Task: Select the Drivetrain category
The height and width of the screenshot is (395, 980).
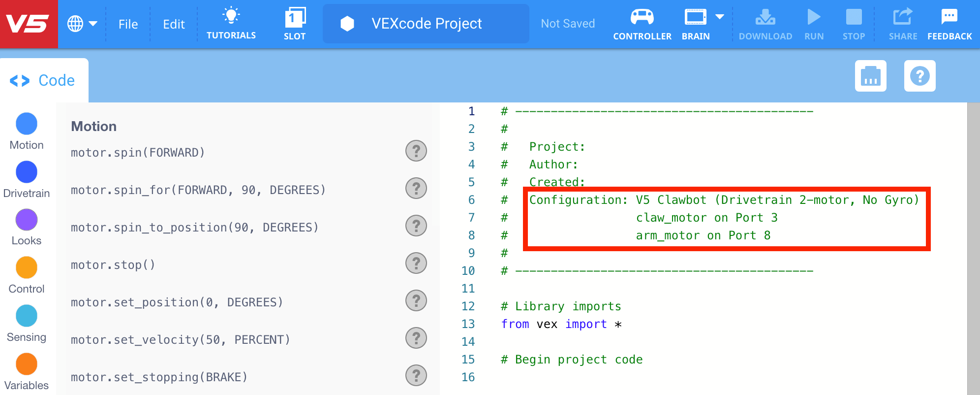Action: pos(27,180)
